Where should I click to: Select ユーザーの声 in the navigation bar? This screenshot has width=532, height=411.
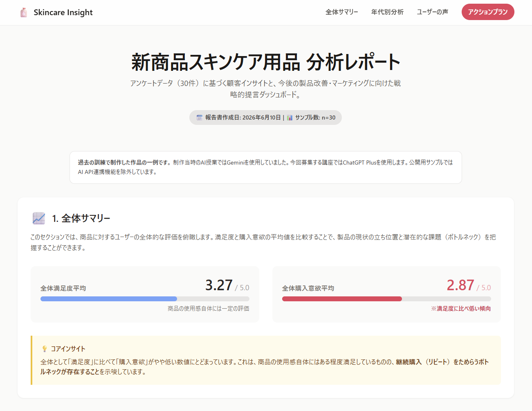coord(433,12)
